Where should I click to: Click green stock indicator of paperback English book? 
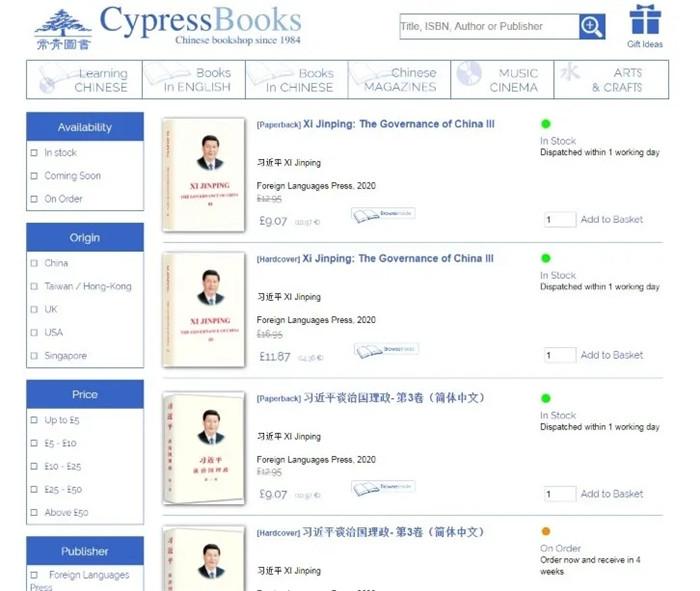[x=546, y=124]
